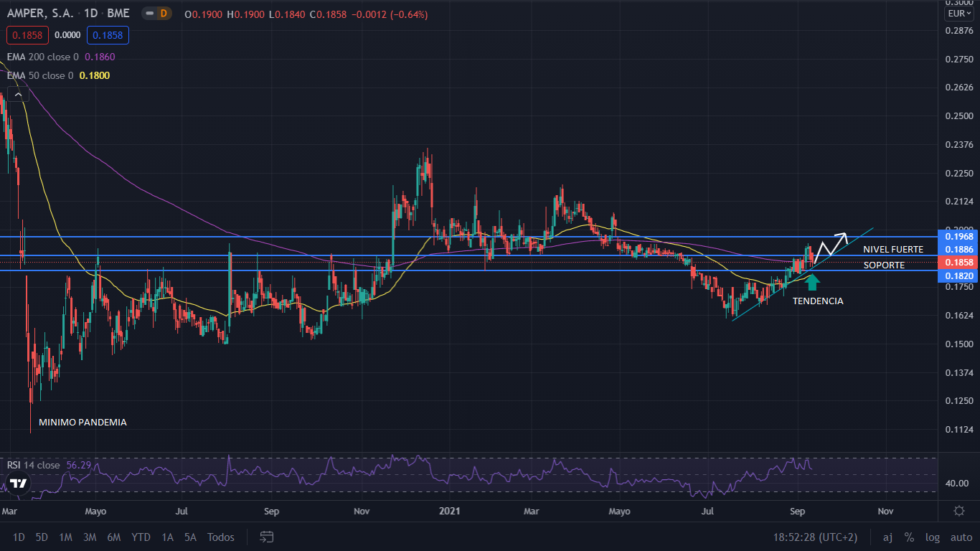Viewport: 980px width, 551px height.
Task: Toggle logarithmic scale with log button
Action: click(x=932, y=537)
